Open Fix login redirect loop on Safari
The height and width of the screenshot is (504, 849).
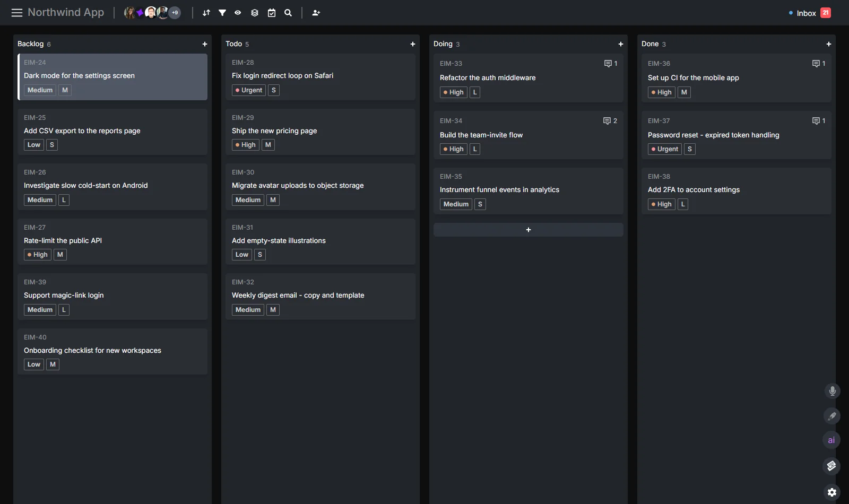[x=320, y=77]
